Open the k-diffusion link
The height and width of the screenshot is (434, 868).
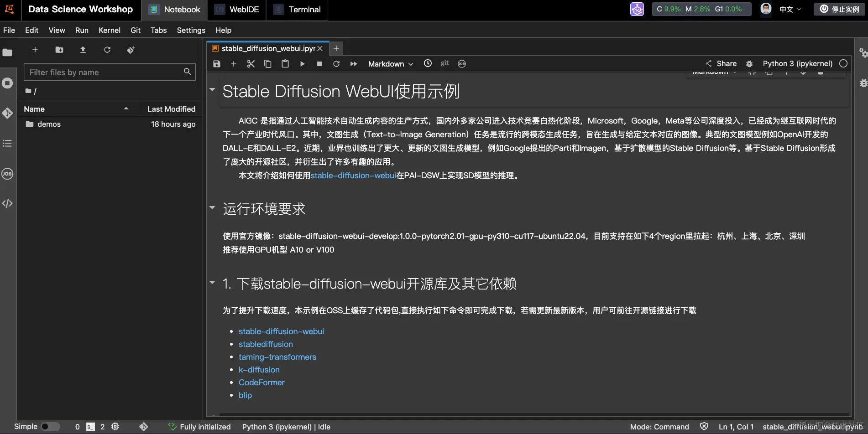click(x=259, y=370)
